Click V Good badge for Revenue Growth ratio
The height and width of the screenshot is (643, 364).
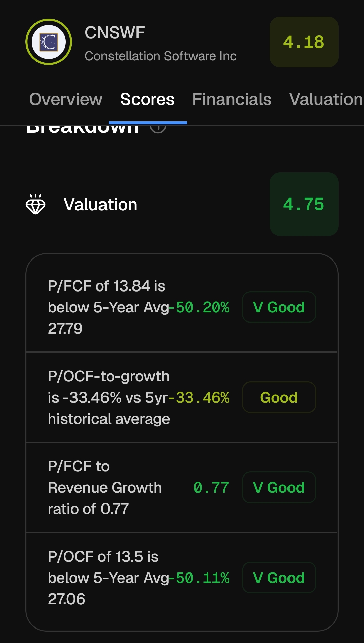[279, 487]
